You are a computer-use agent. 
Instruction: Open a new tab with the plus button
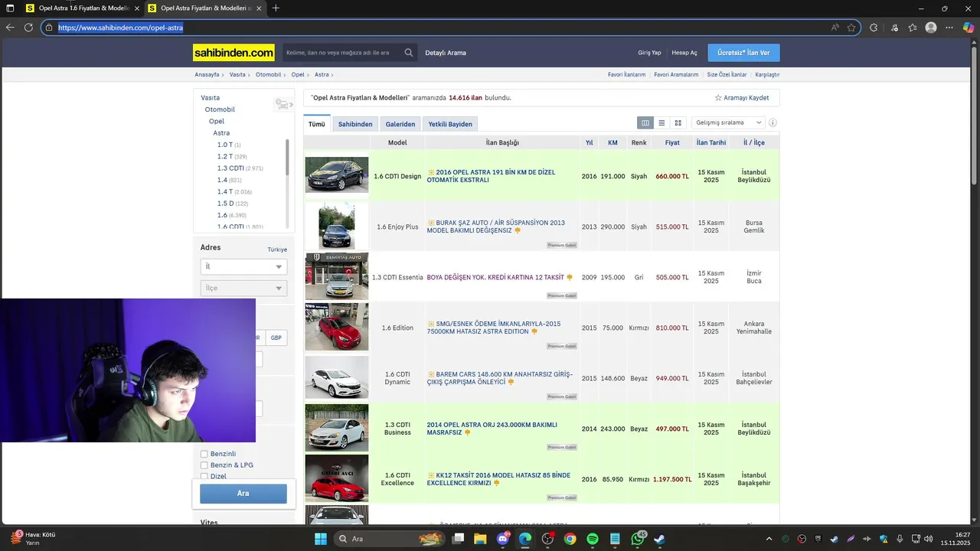click(276, 8)
